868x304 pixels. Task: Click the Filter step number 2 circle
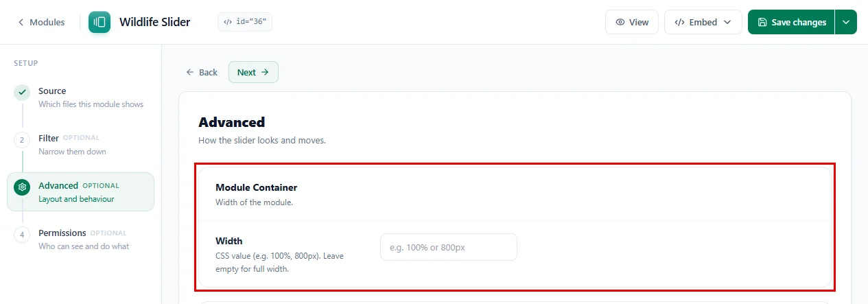23,139
